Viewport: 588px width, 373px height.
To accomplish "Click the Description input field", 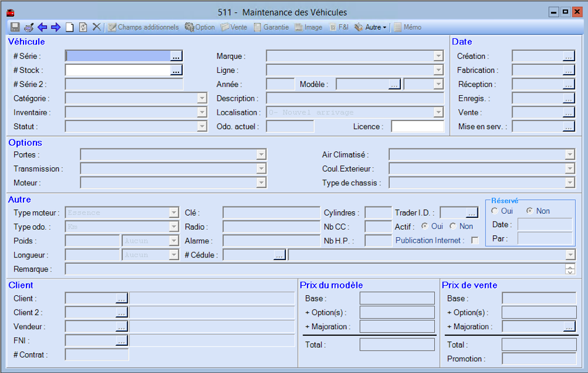I will (x=355, y=98).
